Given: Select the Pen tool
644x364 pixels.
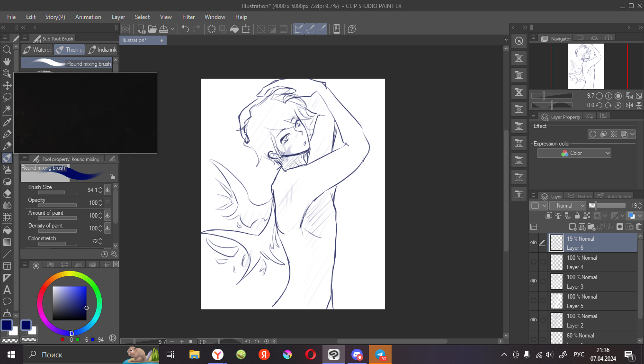Looking at the screenshot, I should pyautogui.click(x=7, y=134).
